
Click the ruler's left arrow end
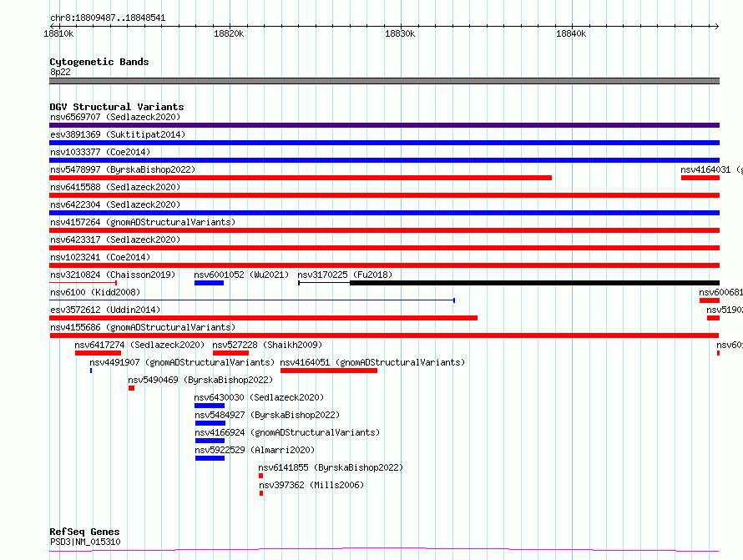[52, 26]
